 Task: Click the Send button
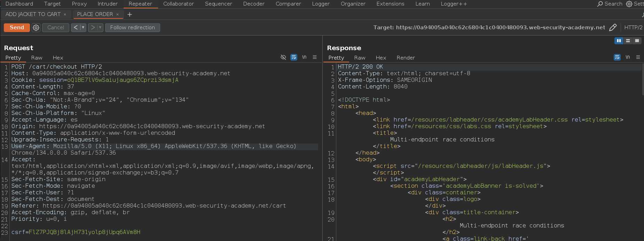[x=17, y=28]
